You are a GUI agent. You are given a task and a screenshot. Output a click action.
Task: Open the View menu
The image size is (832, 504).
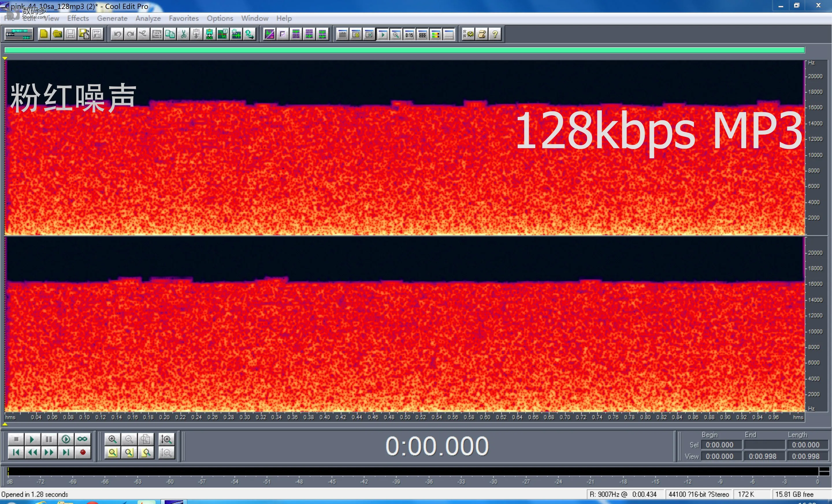[x=51, y=18]
